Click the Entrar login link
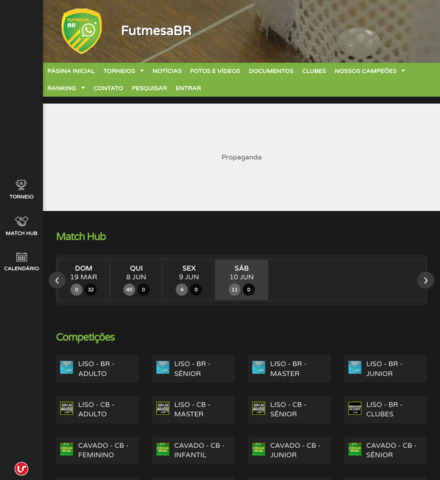This screenshot has width=440, height=480. [x=188, y=88]
